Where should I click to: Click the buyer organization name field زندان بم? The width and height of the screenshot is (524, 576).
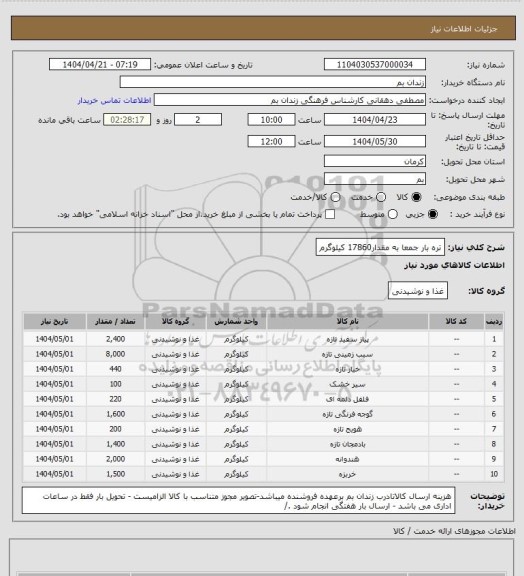(273, 82)
